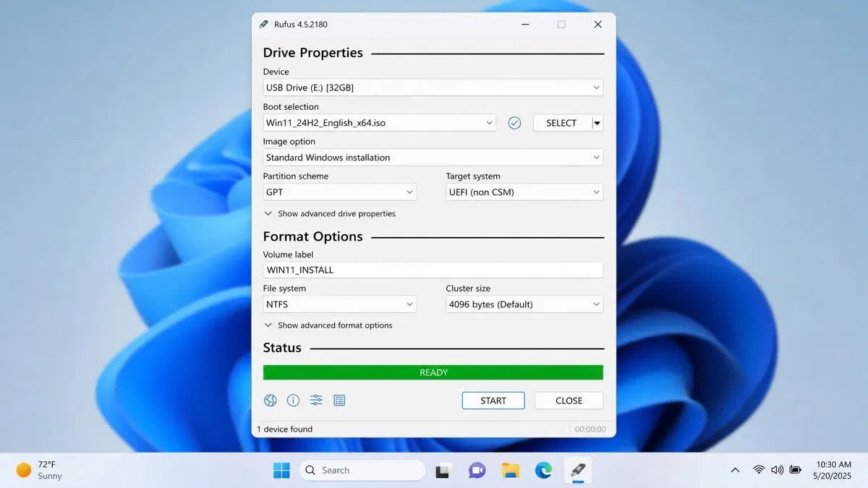Screen dimensions: 868x488
Task: Click the Volume label WIN11_INSTALL field
Action: 433,270
